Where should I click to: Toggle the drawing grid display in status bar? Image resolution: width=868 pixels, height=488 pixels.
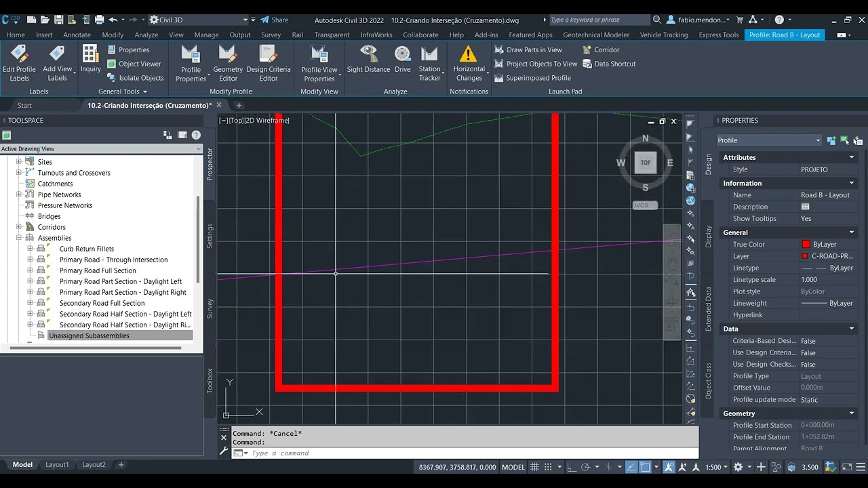(534, 467)
